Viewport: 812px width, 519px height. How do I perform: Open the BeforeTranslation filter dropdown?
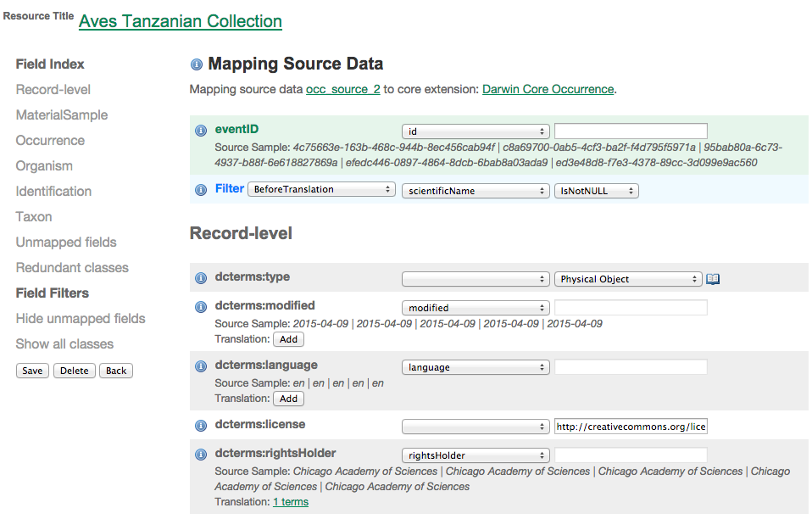point(322,190)
